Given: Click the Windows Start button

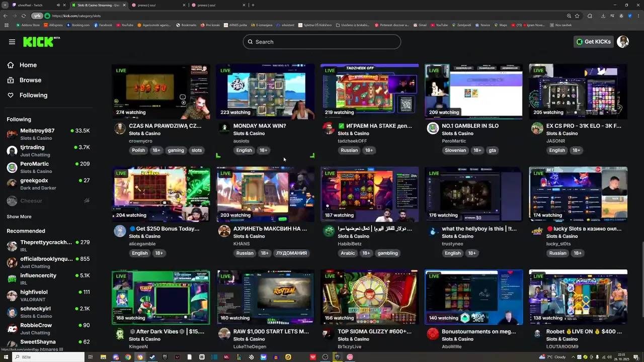Looking at the screenshot, I should [6, 357].
